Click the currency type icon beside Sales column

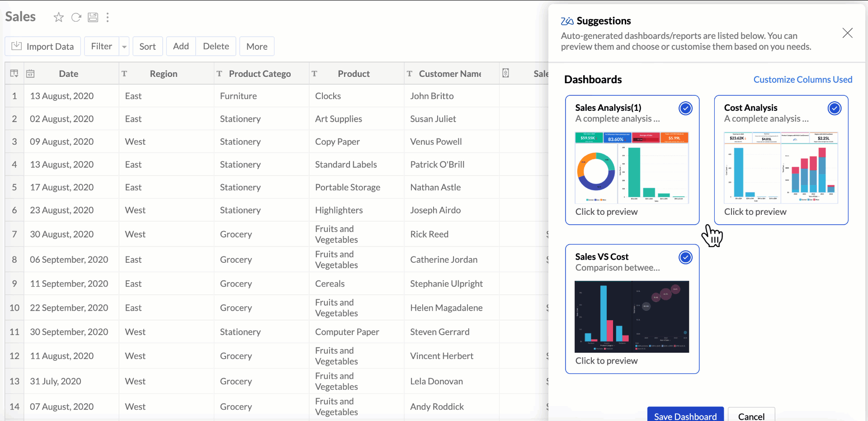(x=506, y=73)
